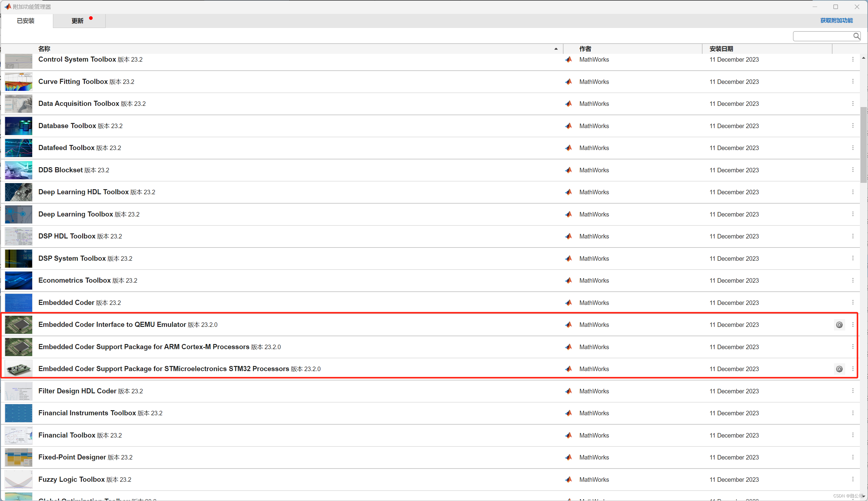Image resolution: width=868 pixels, height=501 pixels.
Task: Expand options menu for Deep Learning Toolbox
Action: (x=853, y=214)
